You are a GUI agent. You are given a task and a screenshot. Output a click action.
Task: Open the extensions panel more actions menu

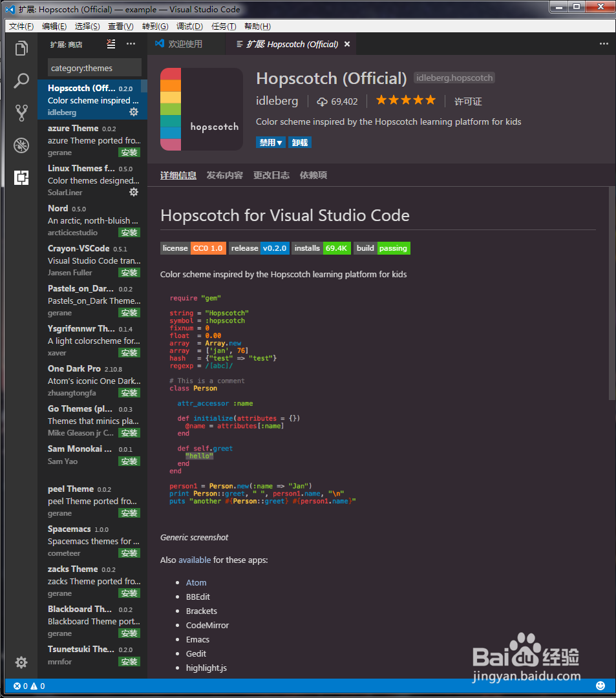click(x=131, y=44)
